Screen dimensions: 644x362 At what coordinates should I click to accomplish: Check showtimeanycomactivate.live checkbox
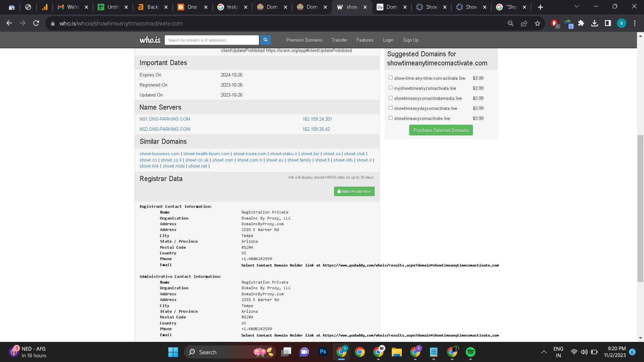coord(390,118)
